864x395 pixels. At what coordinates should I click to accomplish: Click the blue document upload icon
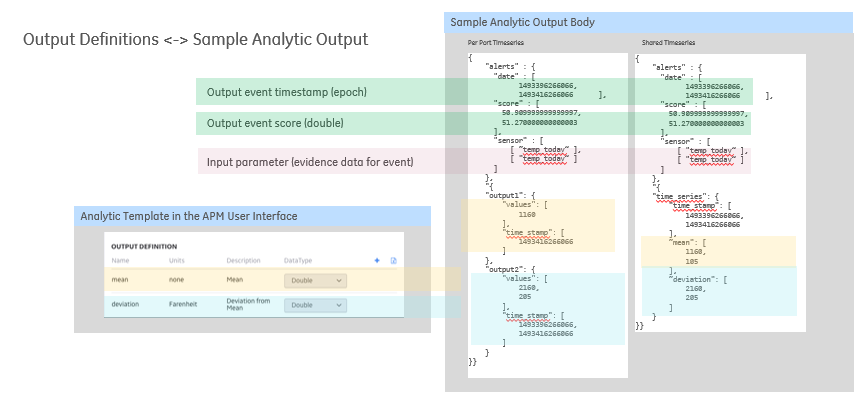click(393, 261)
